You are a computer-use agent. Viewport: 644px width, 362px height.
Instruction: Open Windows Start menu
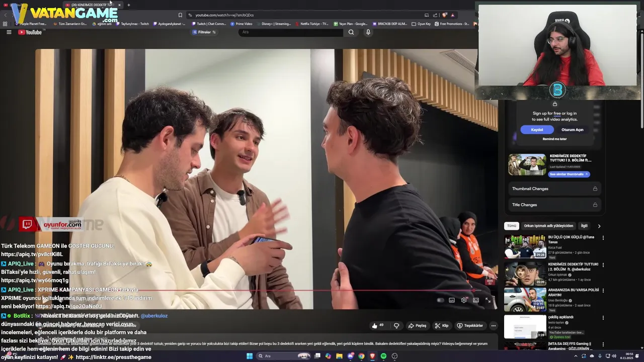click(x=249, y=356)
